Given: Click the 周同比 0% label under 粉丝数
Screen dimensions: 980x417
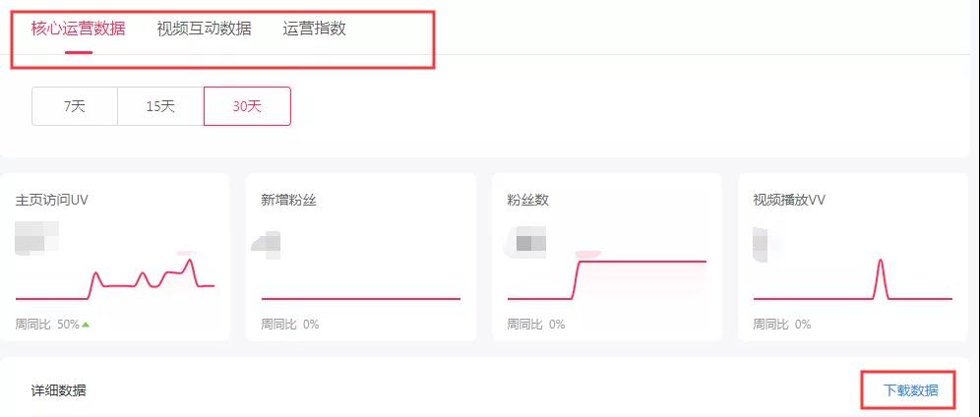Looking at the screenshot, I should pyautogui.click(x=535, y=325).
